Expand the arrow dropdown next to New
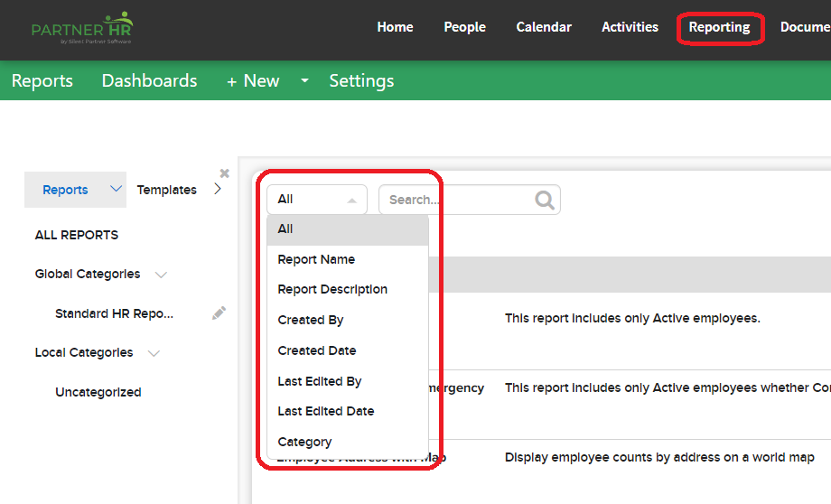This screenshot has width=831, height=504. (x=304, y=80)
